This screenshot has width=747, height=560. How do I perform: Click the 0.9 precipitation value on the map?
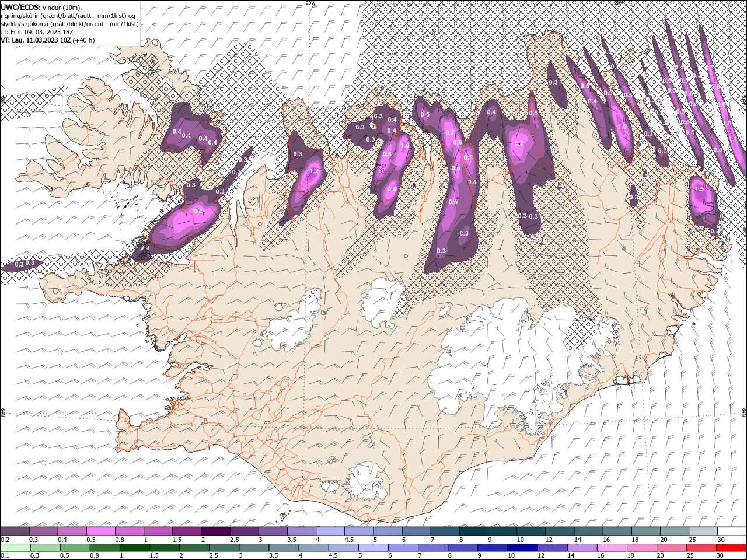[x=392, y=189]
